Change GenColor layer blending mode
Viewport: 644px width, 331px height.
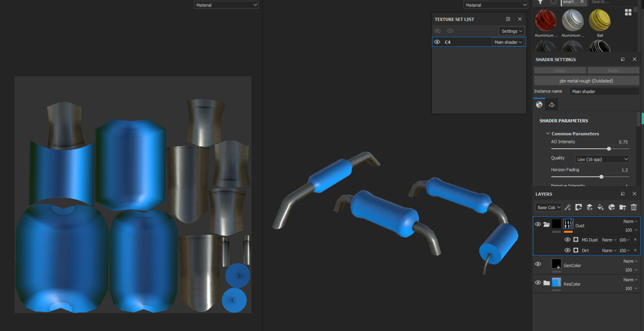[x=630, y=261]
